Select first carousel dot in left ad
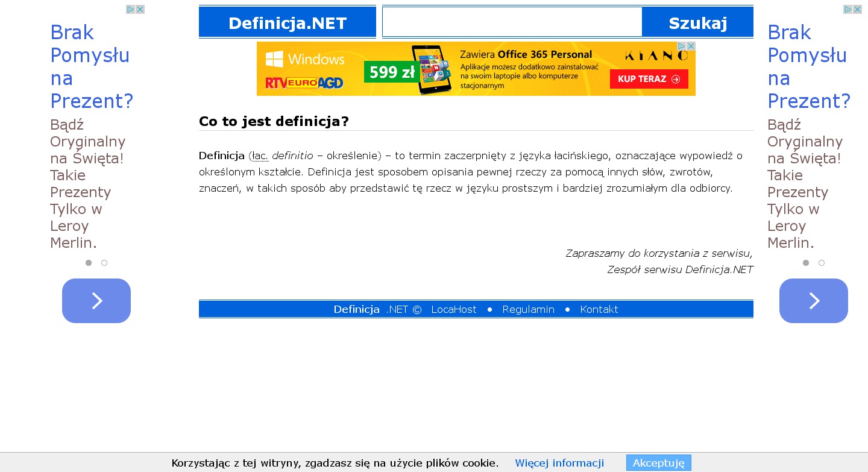 click(89, 263)
